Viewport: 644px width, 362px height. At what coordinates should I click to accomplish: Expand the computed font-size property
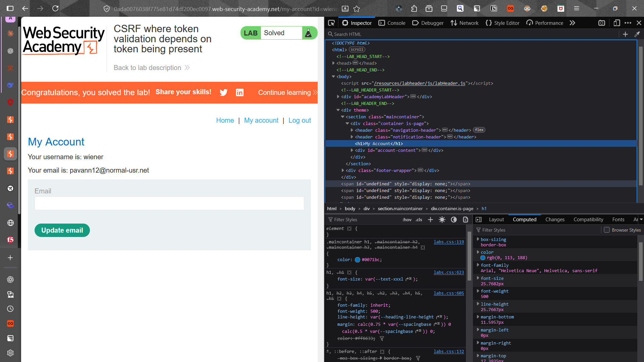[478, 278]
